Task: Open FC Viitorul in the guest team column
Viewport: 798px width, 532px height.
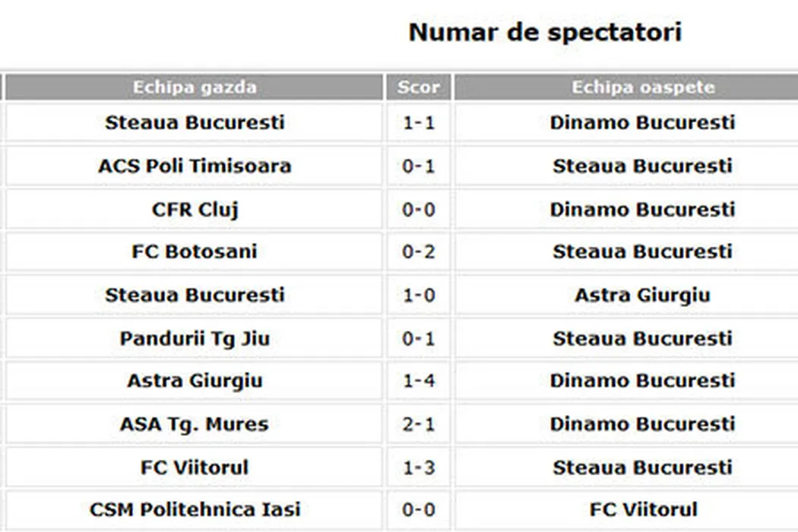Action: (643, 509)
